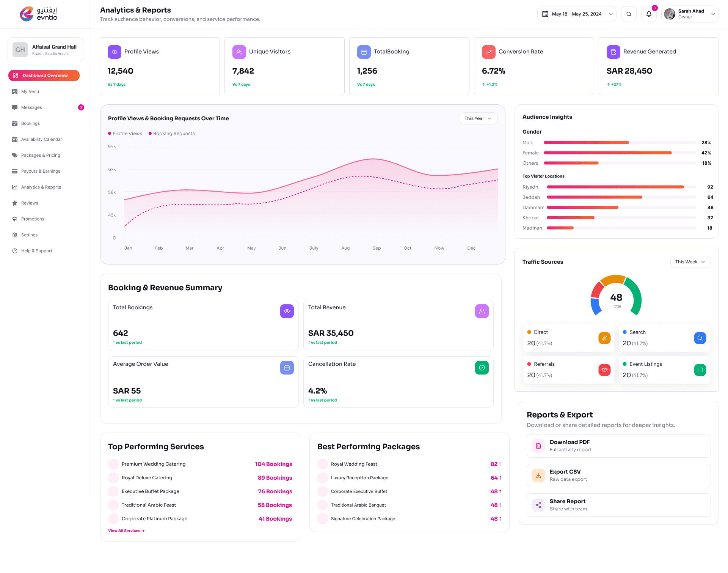
Task: Click Share Report with team
Action: point(618,505)
